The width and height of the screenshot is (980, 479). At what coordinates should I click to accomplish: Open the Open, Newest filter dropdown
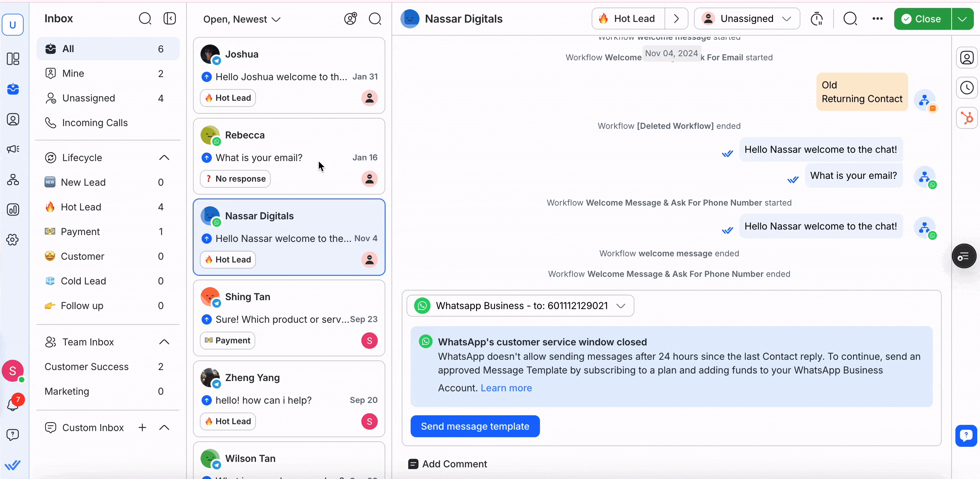241,18
